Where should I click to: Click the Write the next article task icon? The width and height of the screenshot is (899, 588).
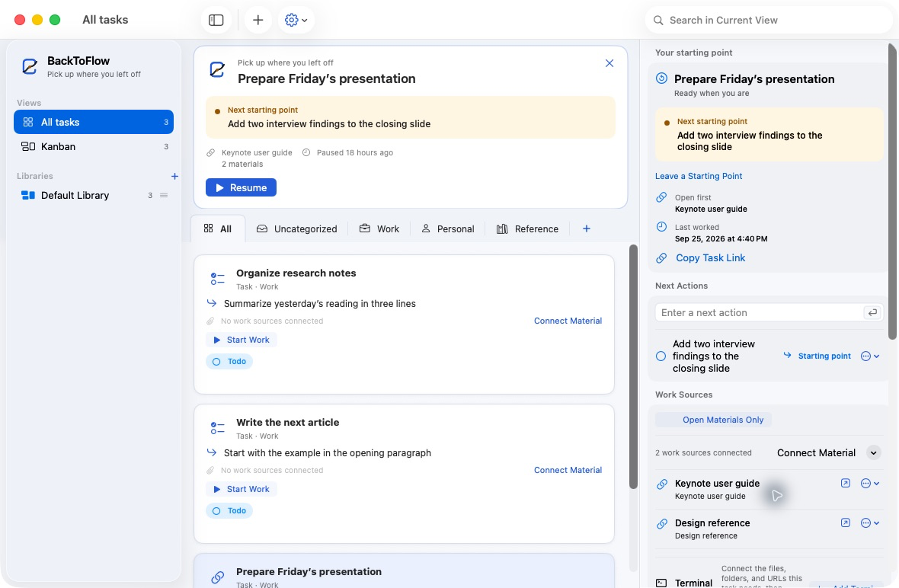[x=217, y=428]
